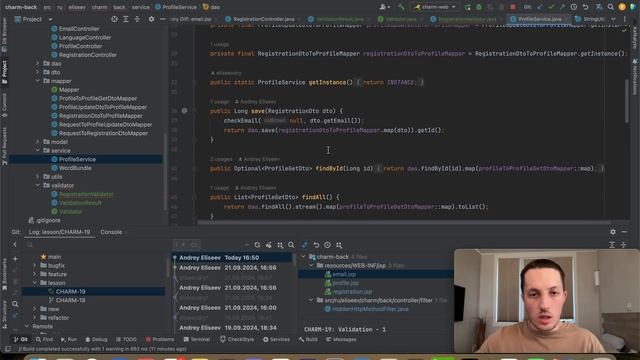This screenshot has height=360, width=640.
Task: Select profile.jsp in changed files
Action: pyautogui.click(x=345, y=283)
